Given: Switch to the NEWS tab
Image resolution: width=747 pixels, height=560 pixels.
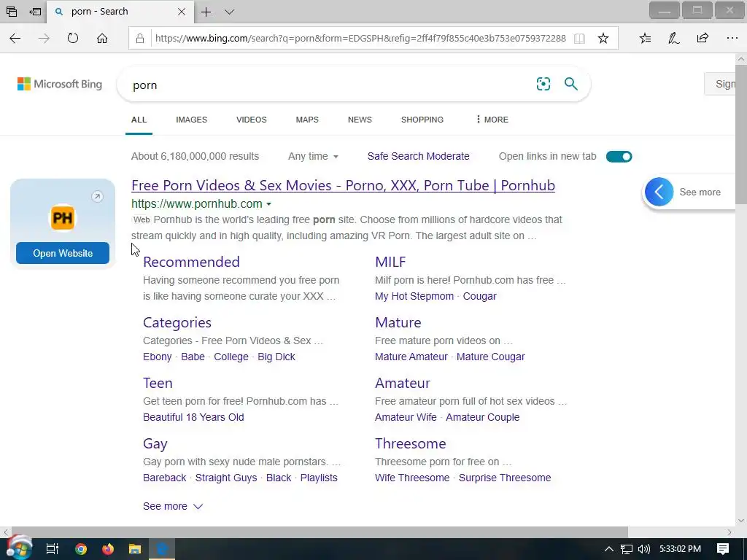Looking at the screenshot, I should [360, 120].
